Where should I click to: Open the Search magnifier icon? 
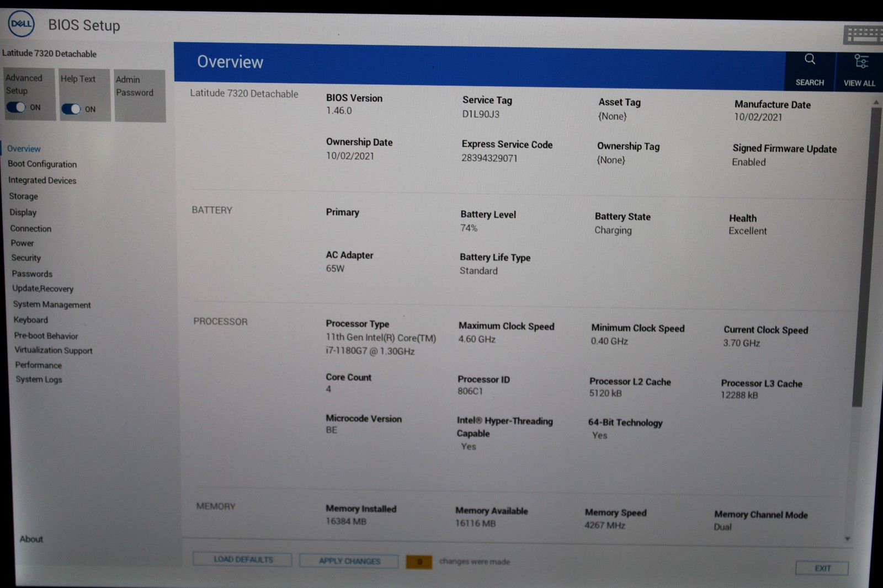tap(810, 59)
